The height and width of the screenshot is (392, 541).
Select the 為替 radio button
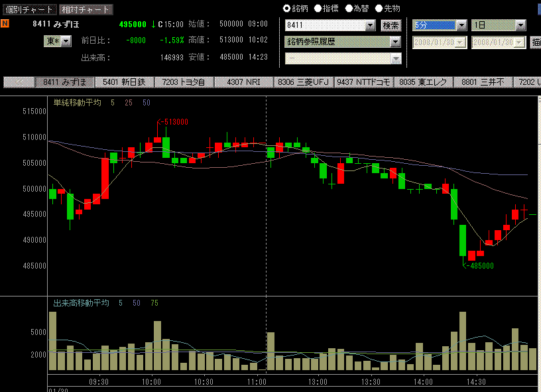(x=349, y=8)
